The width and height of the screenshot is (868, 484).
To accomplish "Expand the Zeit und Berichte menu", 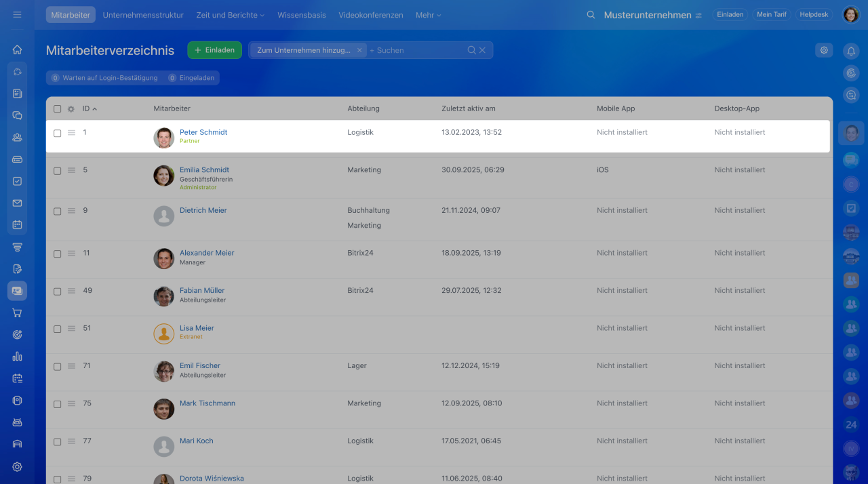I will (x=231, y=15).
